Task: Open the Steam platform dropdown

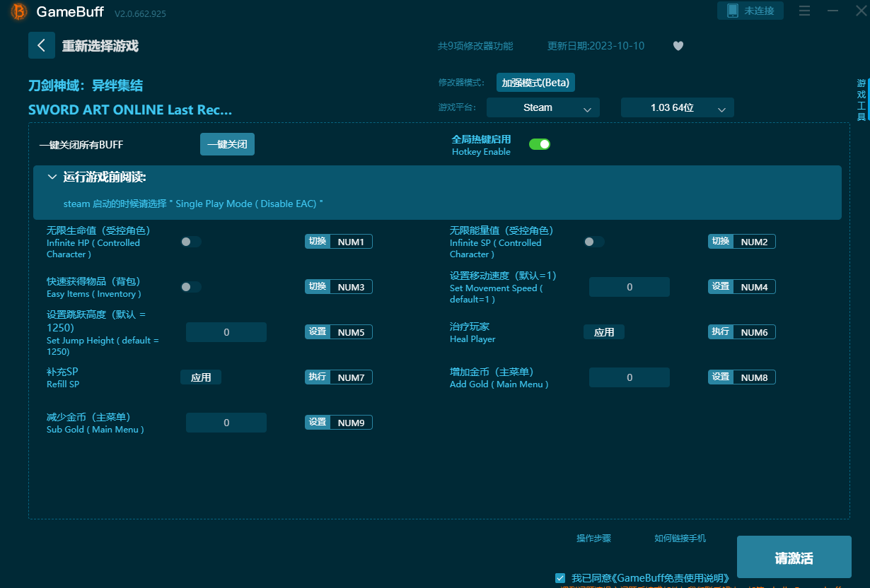Action: pos(543,107)
